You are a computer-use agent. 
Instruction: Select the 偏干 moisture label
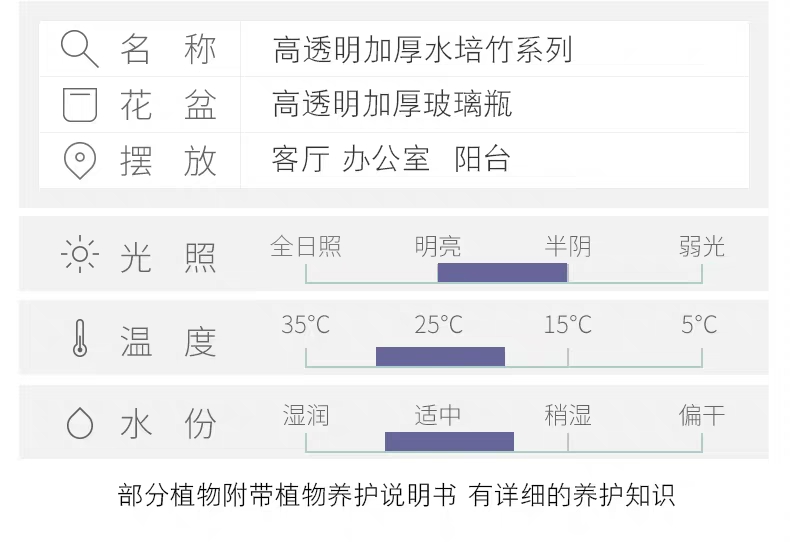point(702,416)
